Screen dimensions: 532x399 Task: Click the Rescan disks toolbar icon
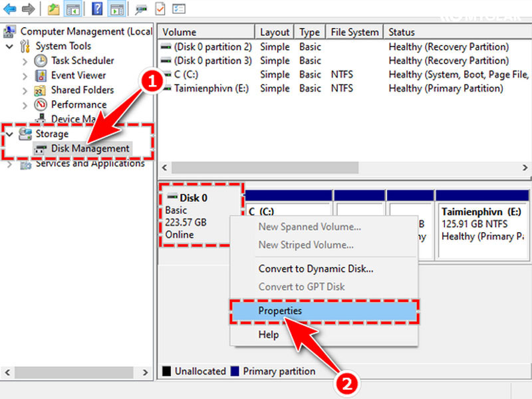coord(141,9)
